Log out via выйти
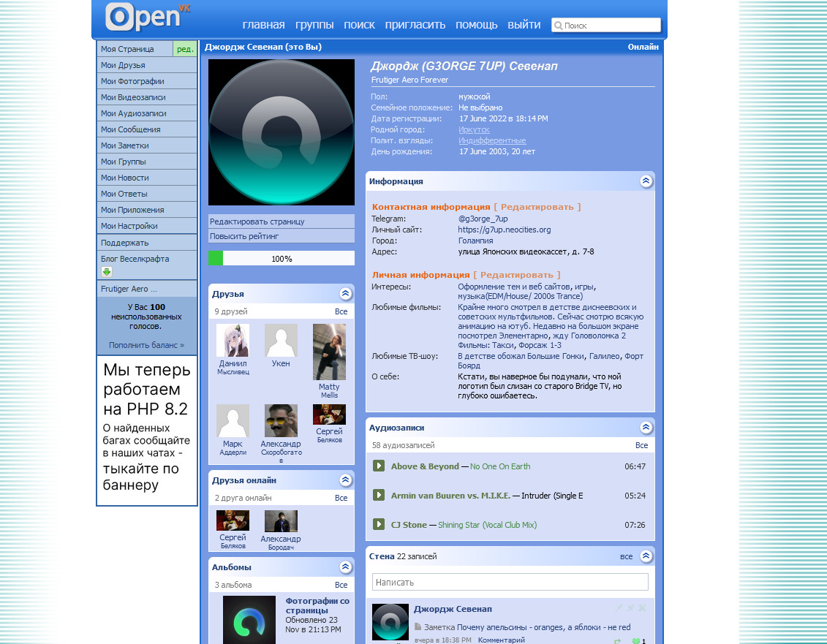The height and width of the screenshot is (644, 827). (524, 25)
